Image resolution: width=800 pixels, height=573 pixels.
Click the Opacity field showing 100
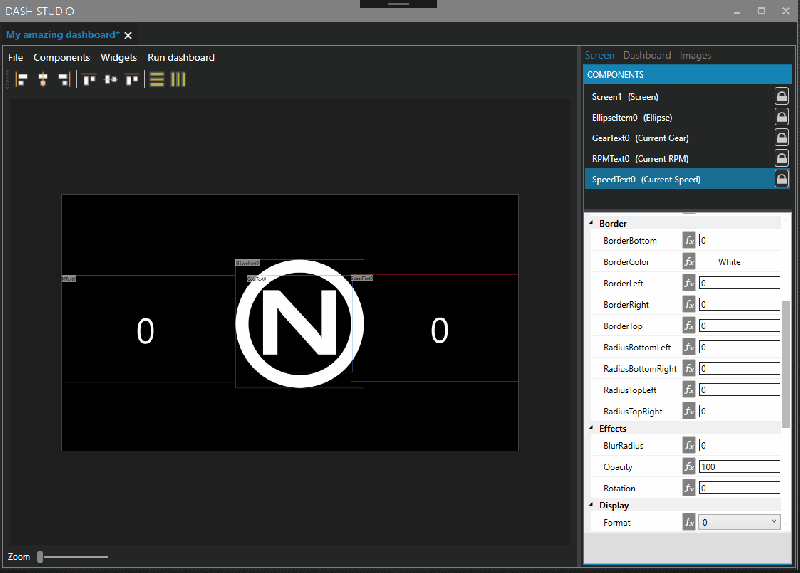coord(739,466)
